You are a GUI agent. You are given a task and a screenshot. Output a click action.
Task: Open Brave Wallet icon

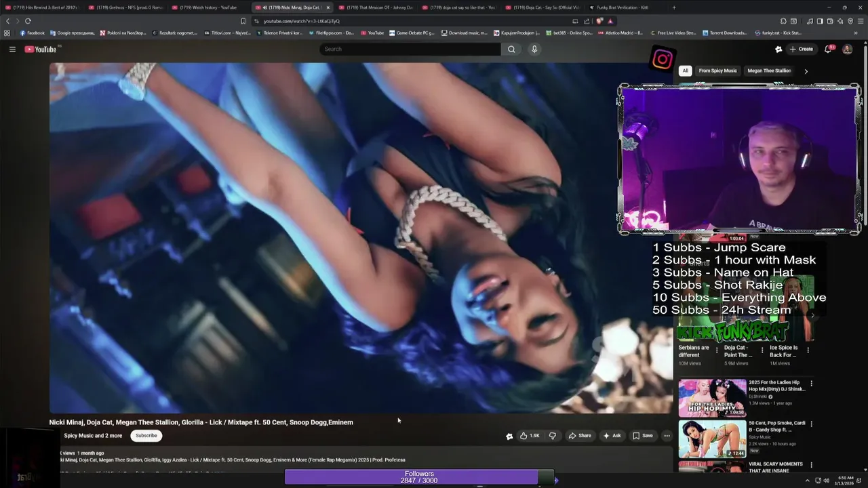pyautogui.click(x=830, y=21)
